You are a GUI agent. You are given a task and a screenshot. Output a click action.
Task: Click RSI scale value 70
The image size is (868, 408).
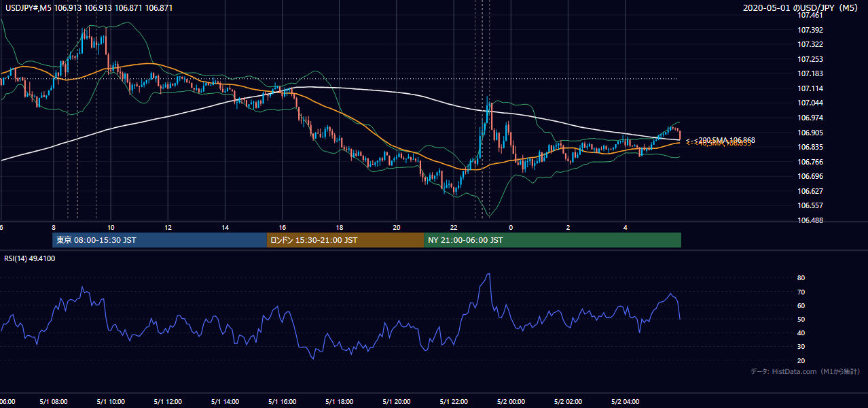click(801, 292)
